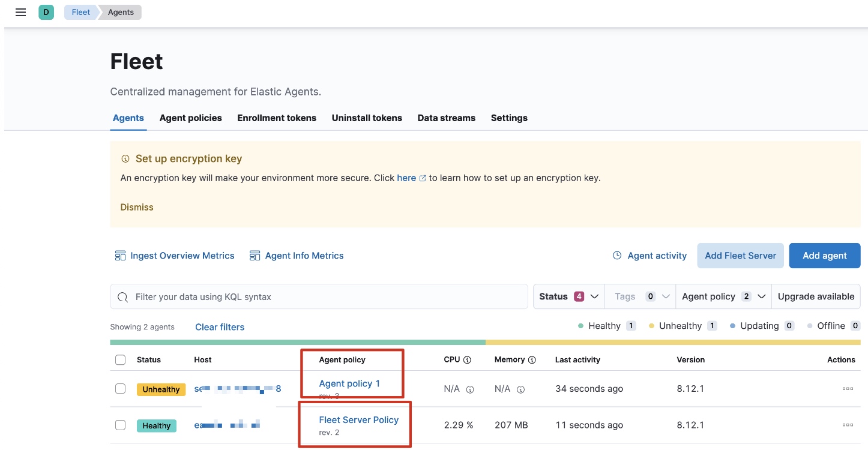The image size is (868, 450).
Task: Go to Data streams tab
Action: (447, 118)
